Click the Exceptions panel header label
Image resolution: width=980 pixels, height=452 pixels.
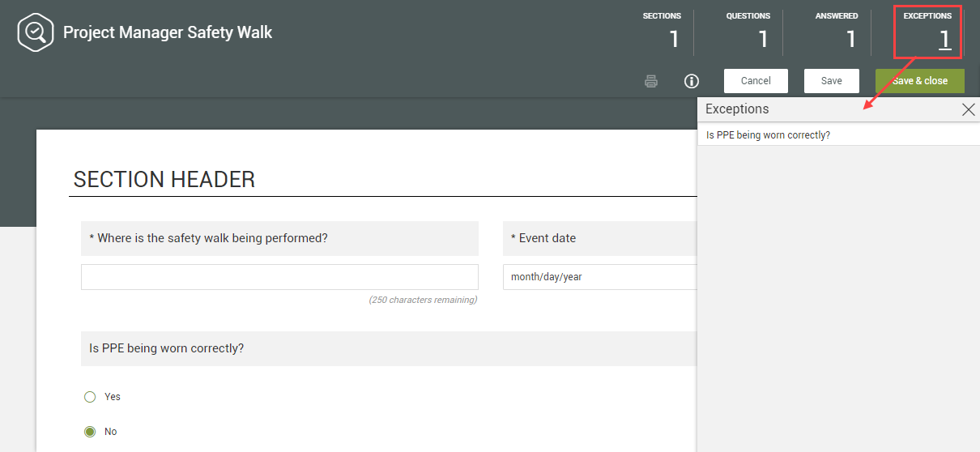tap(737, 109)
